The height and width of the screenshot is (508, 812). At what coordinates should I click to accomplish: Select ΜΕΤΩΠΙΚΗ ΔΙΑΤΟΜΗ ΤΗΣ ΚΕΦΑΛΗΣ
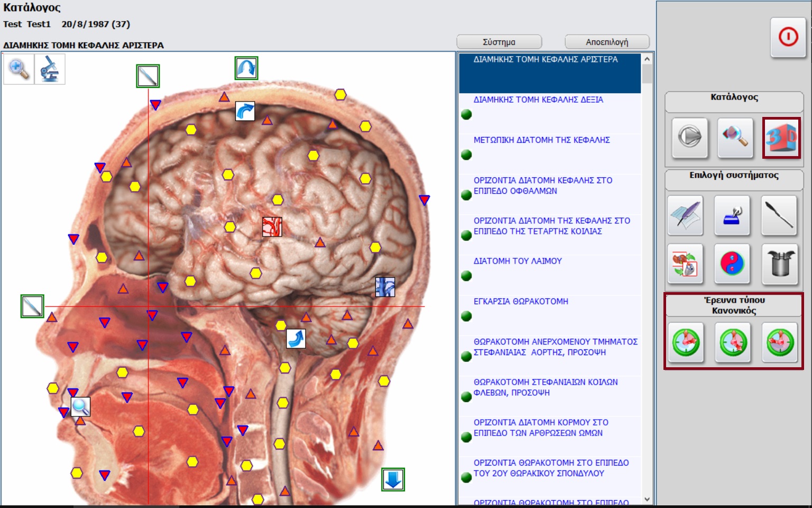pos(550,153)
